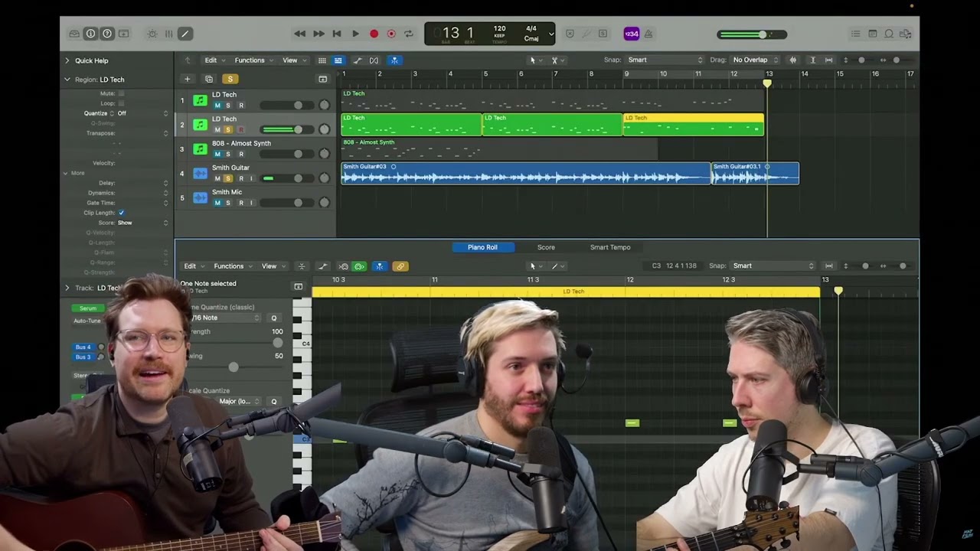Open the tracks area Functions menu
This screenshot has width=980, height=551.
253,60
